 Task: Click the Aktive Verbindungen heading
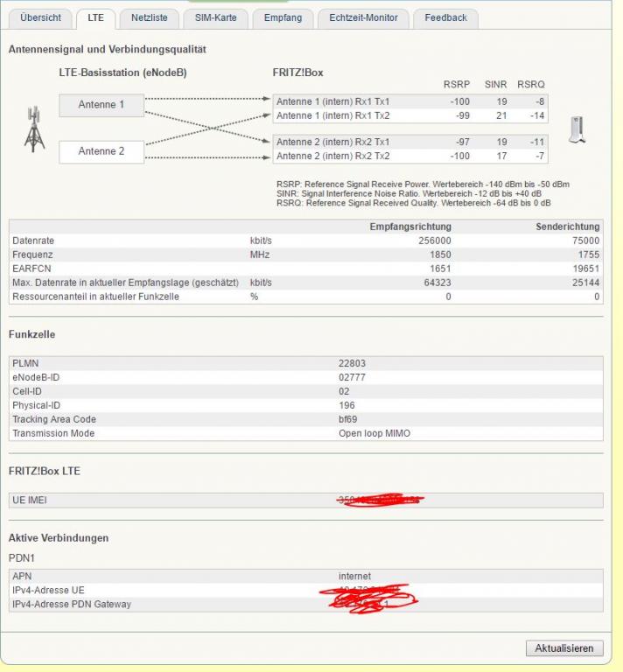59,538
